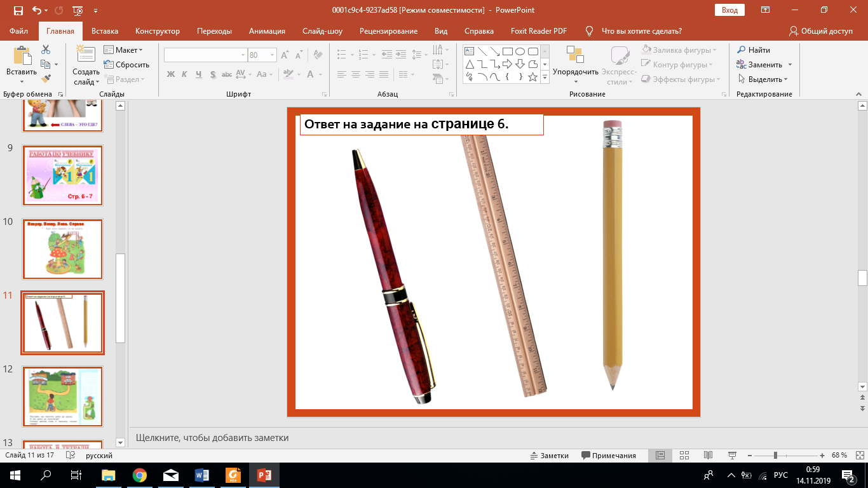Select the down block arrow shape
This screenshot has width=868, height=488.
(520, 64)
